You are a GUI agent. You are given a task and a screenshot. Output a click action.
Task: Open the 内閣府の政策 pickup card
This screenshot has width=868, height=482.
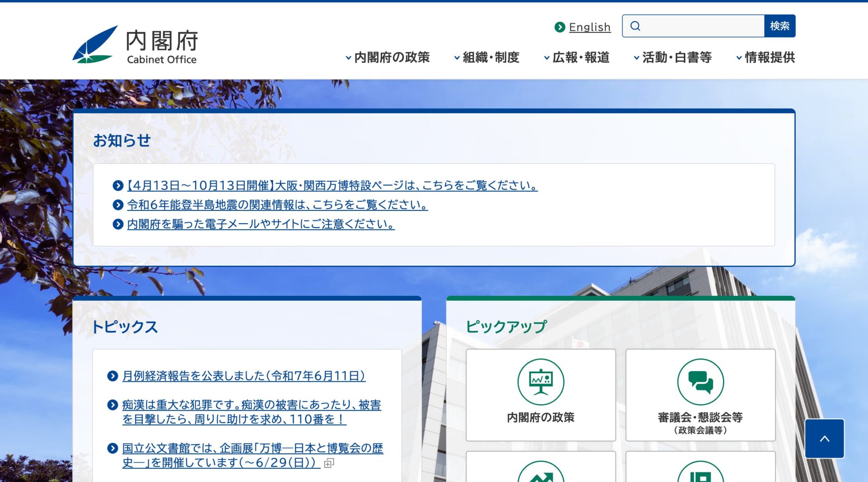pos(541,395)
